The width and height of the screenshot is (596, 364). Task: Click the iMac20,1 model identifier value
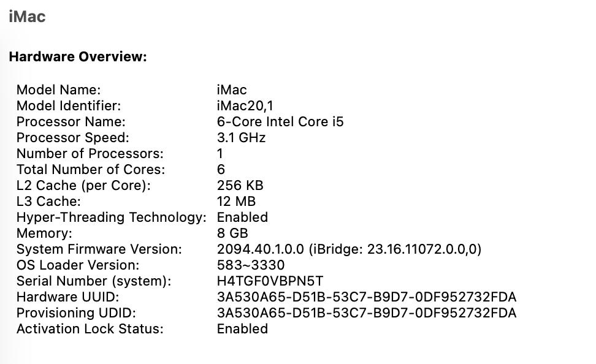coord(245,106)
